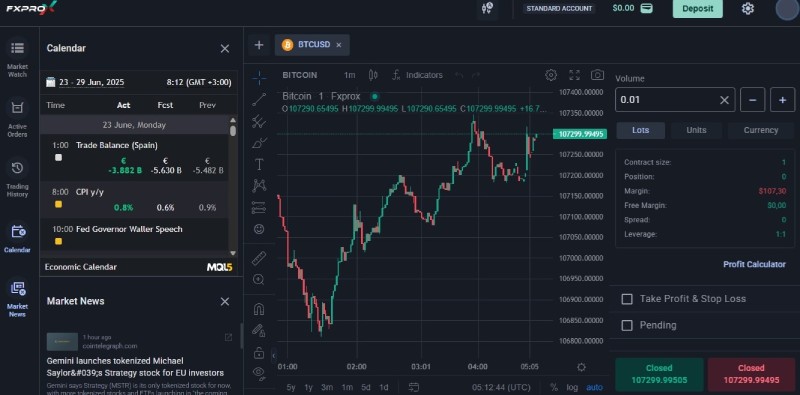Toggle the Calendar sidebar panel

point(17,238)
